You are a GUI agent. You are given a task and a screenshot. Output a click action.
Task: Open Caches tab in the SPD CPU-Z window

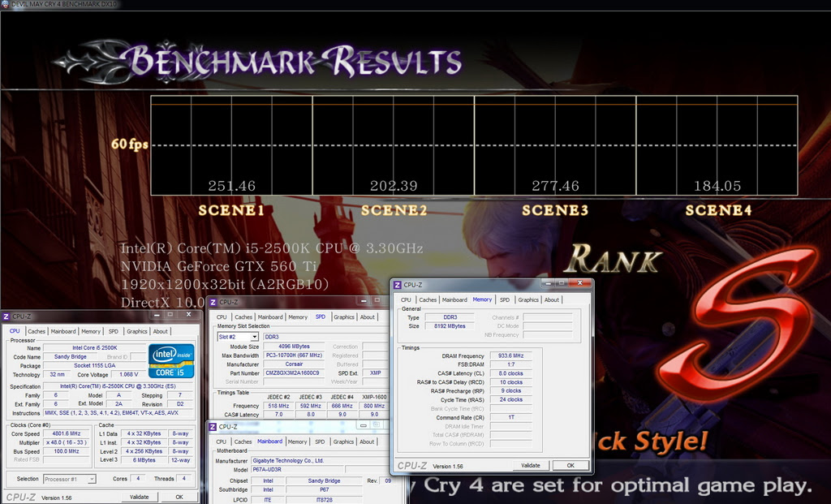coord(243,317)
